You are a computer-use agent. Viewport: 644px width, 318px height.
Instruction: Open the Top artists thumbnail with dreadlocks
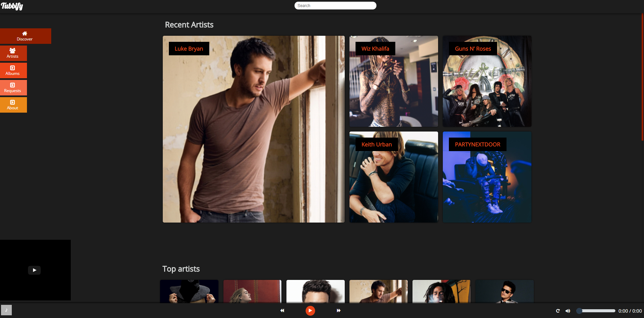coord(441,291)
